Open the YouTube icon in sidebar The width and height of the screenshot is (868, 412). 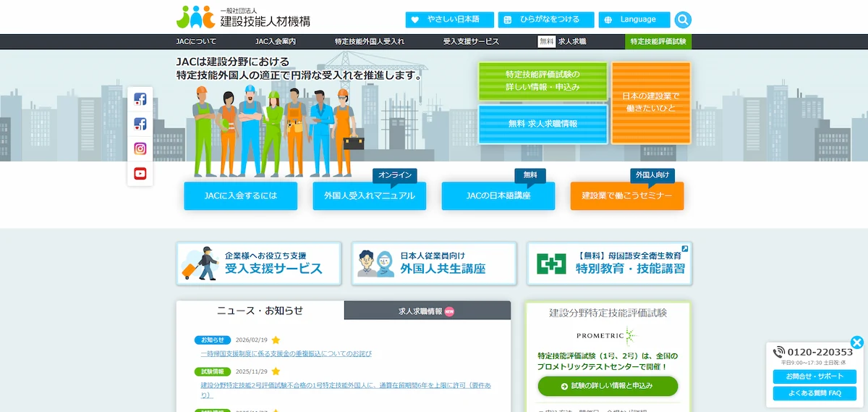[x=140, y=173]
